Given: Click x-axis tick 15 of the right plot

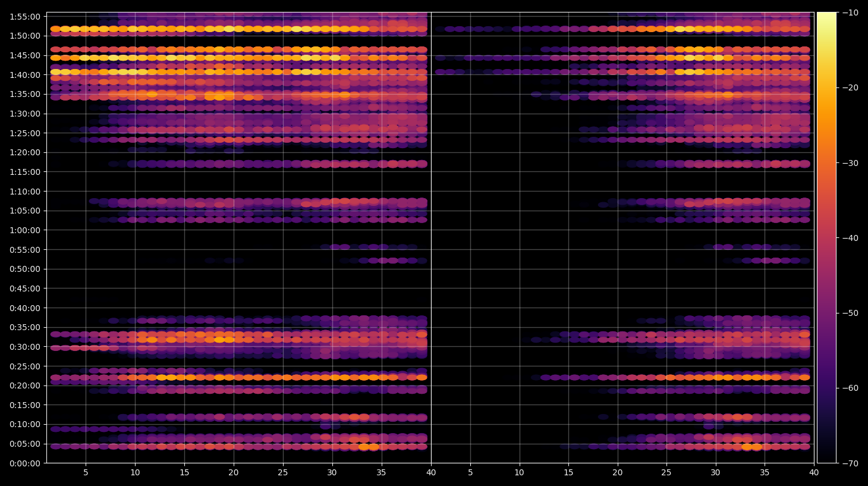Looking at the screenshot, I should point(568,473).
